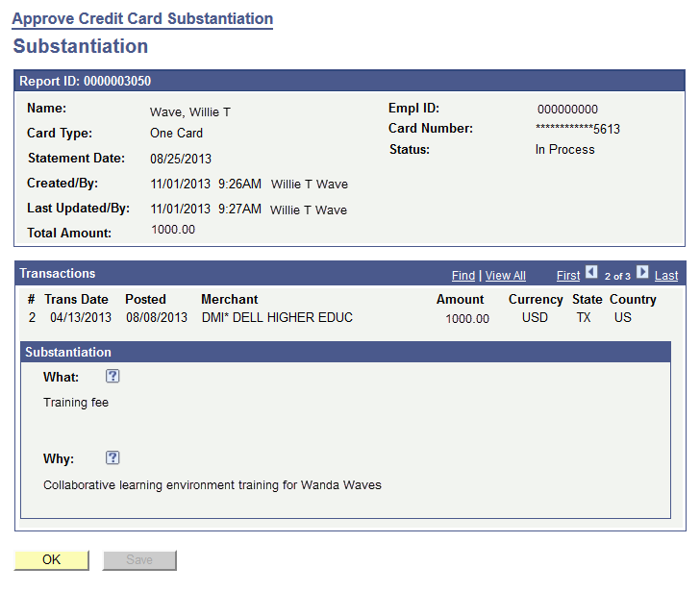Click Approve Credit Card Substantiation heading link
Image resolution: width=700 pixels, height=592 pixels.
click(142, 18)
